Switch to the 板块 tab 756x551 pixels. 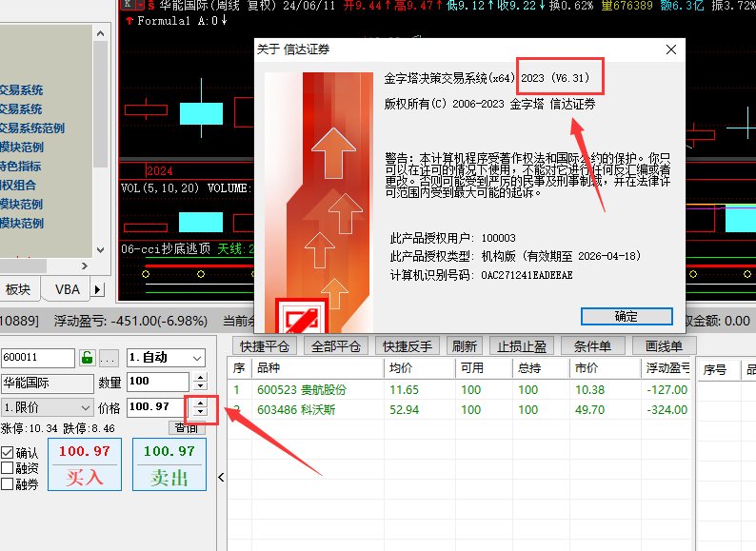(x=18, y=289)
